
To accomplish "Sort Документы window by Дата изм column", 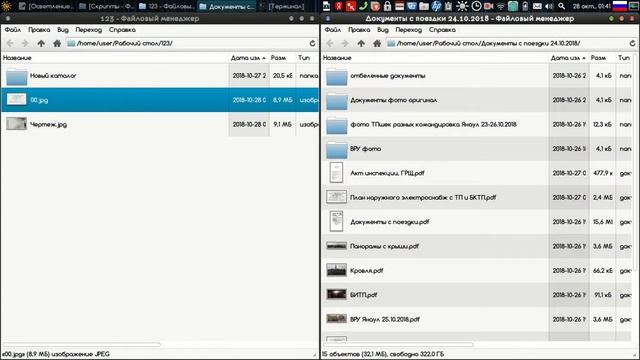I will pos(568,58).
